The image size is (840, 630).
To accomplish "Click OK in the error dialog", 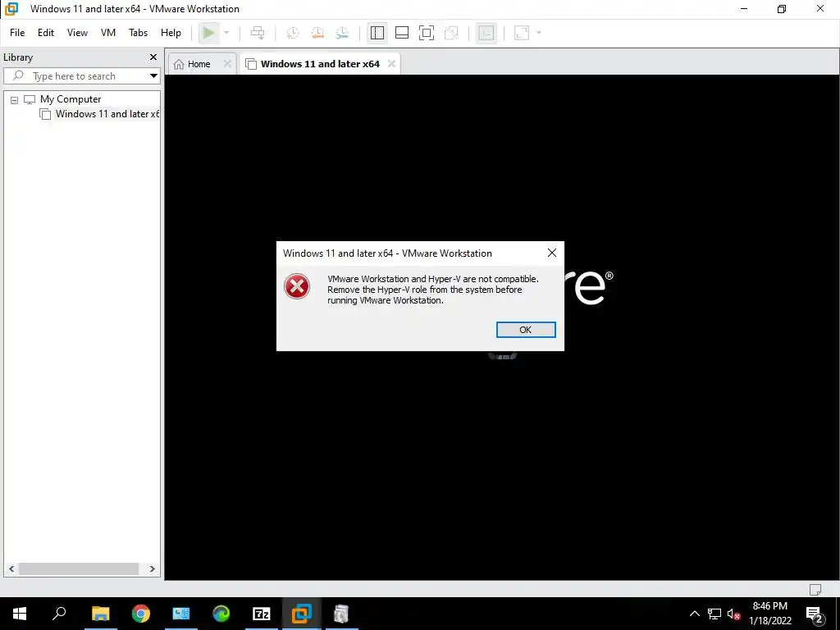I will click(526, 330).
